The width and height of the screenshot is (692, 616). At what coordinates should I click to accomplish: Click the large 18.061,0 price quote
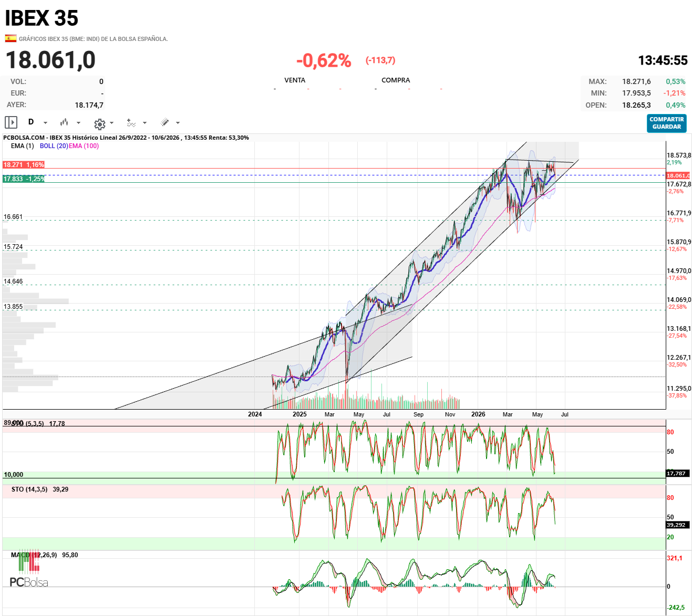click(50, 60)
